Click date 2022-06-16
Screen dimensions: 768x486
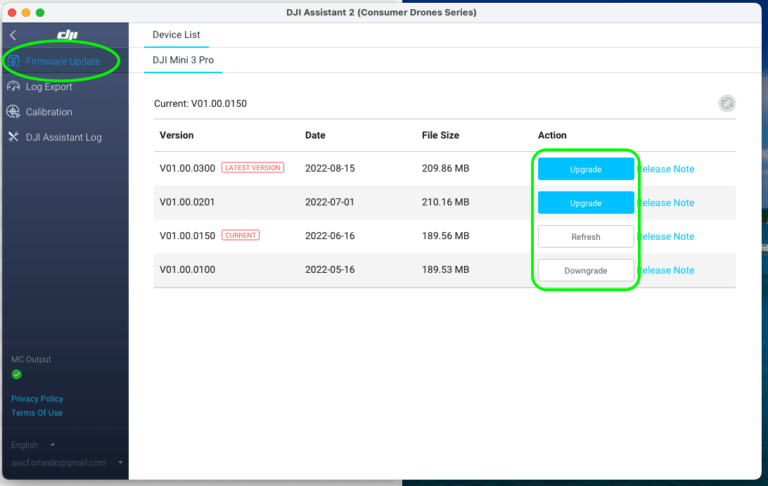[330, 236]
